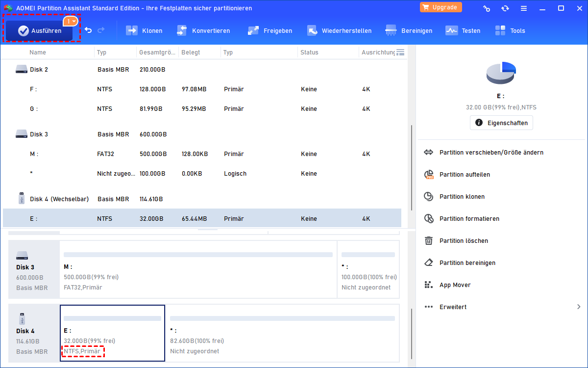Click the Ausführen apply button
Image resolution: width=588 pixels, height=368 pixels.
(40, 30)
